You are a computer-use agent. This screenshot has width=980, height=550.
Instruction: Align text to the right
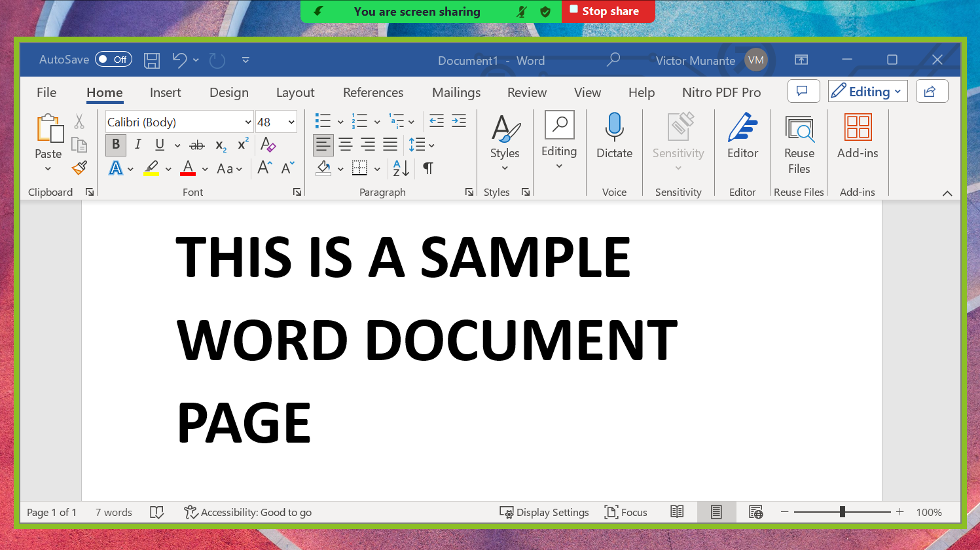tap(368, 145)
